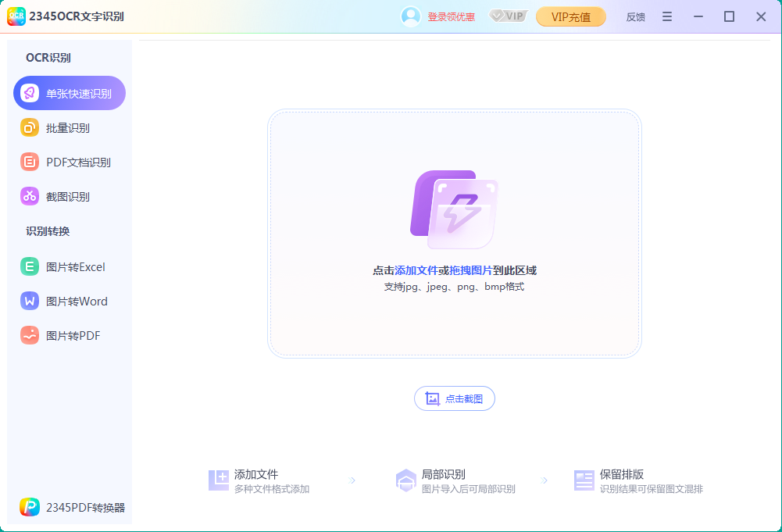Click the 点击截图 screenshot button
782x532 pixels.
pos(455,398)
